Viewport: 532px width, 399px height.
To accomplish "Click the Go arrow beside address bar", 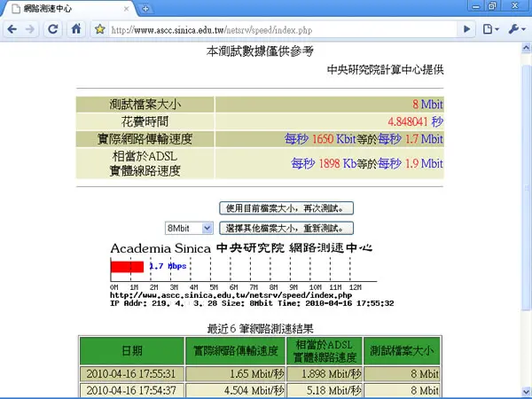I will coord(467,29).
